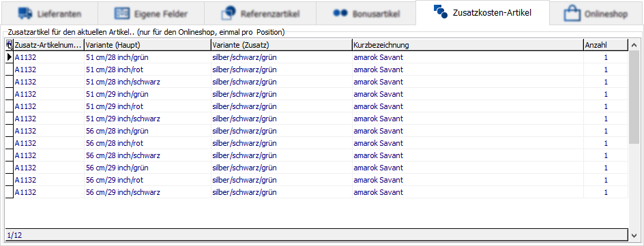Click row selector of 56 cm/29 inch/rot row
The image size is (644, 246).
pos(10,180)
